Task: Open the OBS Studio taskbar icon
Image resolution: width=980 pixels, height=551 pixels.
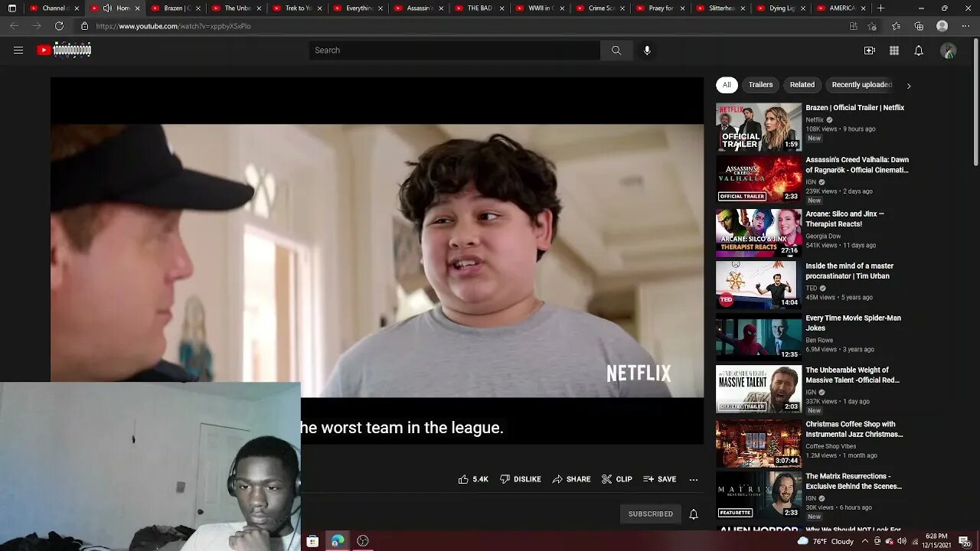Action: (363, 541)
